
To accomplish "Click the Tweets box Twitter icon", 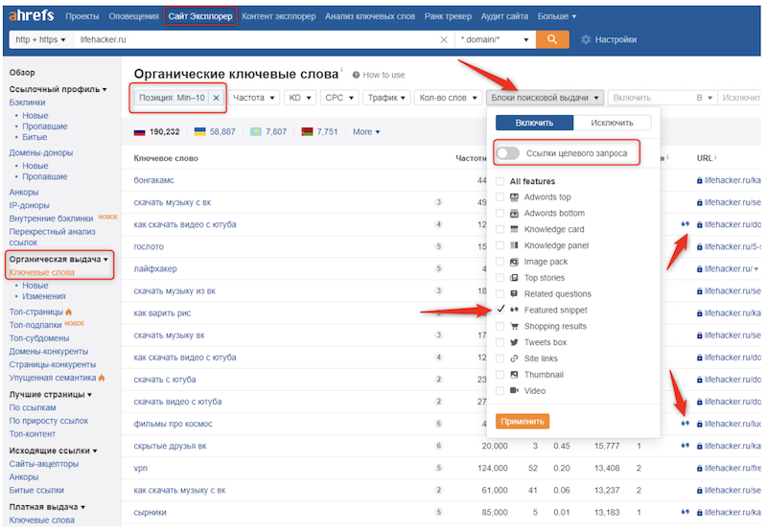I will (x=514, y=342).
